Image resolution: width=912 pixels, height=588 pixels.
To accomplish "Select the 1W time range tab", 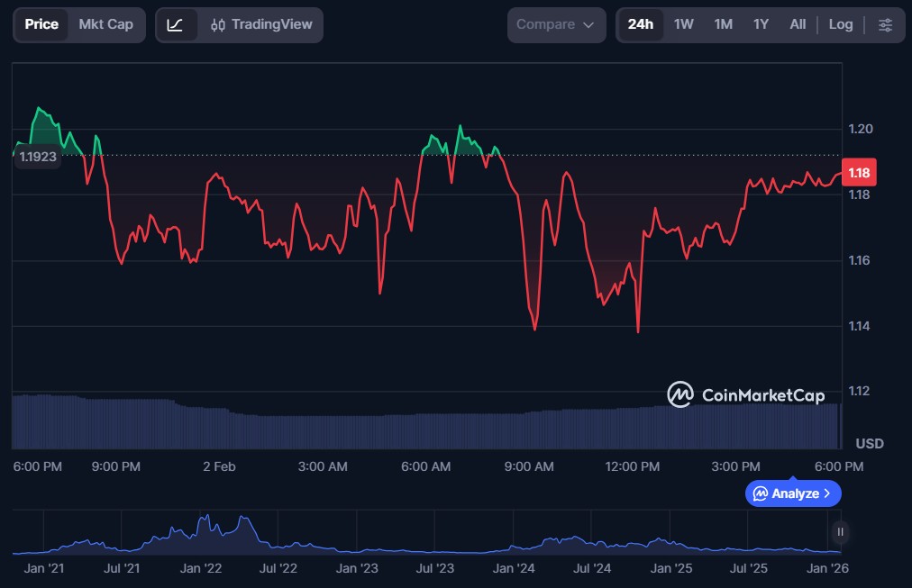I will 684,25.
